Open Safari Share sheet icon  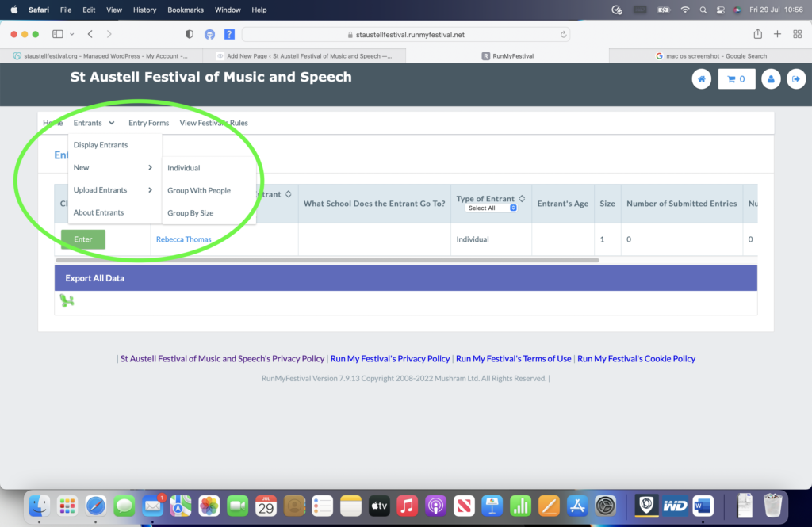tap(757, 33)
